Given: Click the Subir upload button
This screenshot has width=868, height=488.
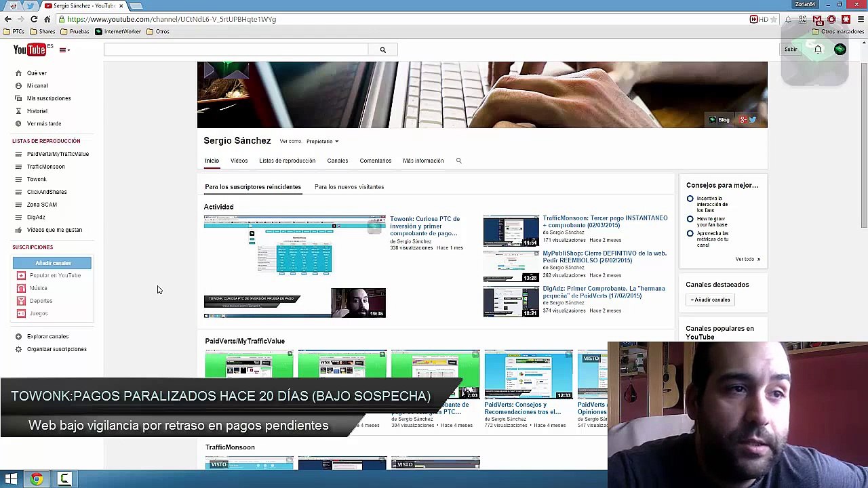Looking at the screenshot, I should point(791,49).
